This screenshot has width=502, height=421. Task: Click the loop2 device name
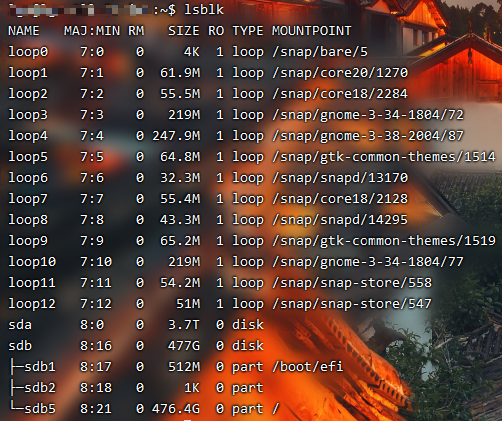[x=28, y=94]
